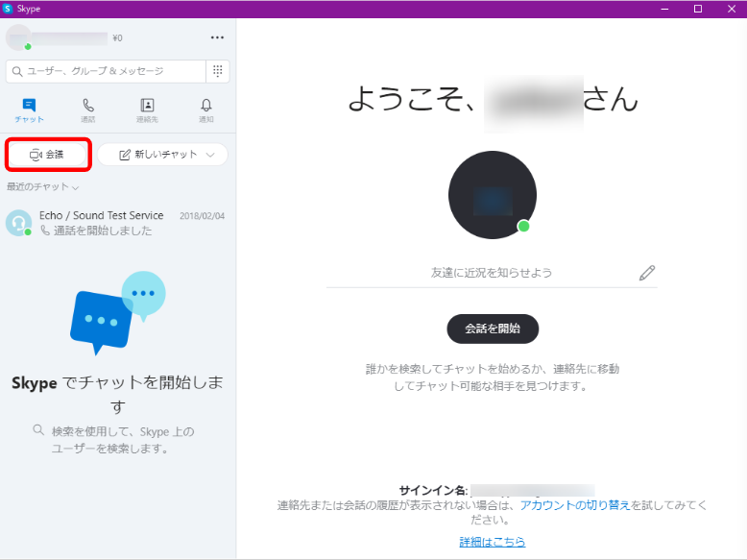Click the Echo / Sound Test Service avatar

point(18,223)
